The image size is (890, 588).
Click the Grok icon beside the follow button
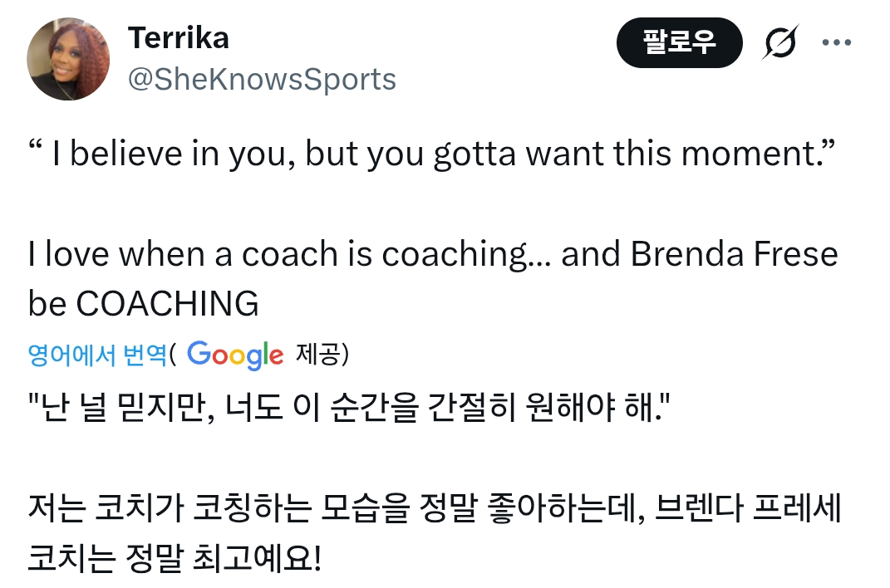tap(780, 43)
